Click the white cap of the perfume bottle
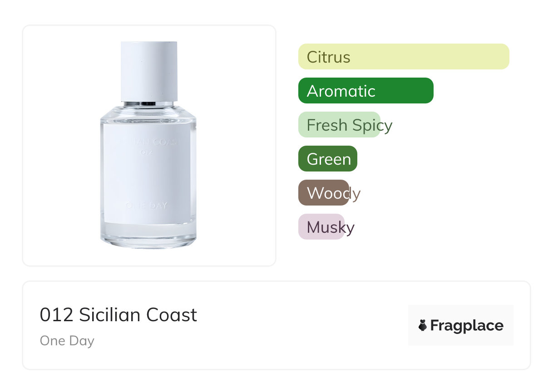 pos(149,70)
